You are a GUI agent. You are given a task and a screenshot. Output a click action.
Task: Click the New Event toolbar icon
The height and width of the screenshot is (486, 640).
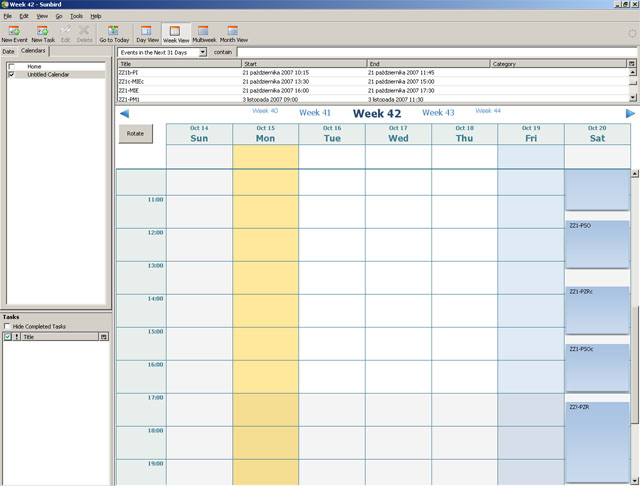[14, 33]
